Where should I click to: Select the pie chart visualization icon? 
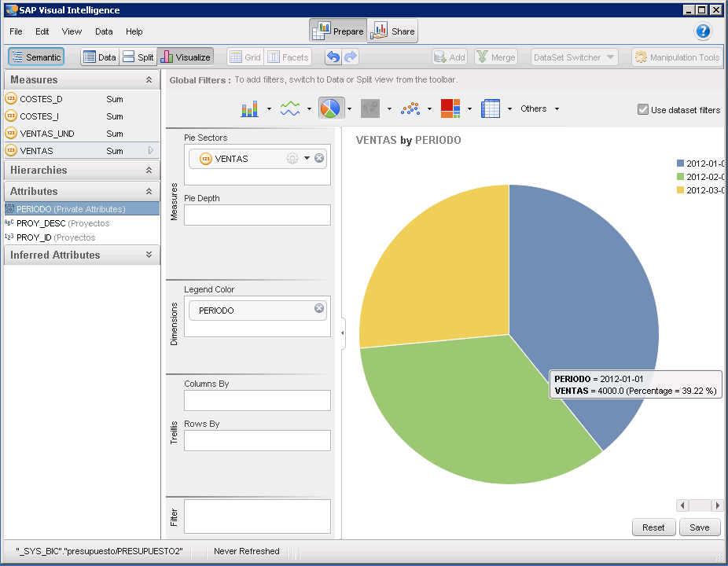331,108
